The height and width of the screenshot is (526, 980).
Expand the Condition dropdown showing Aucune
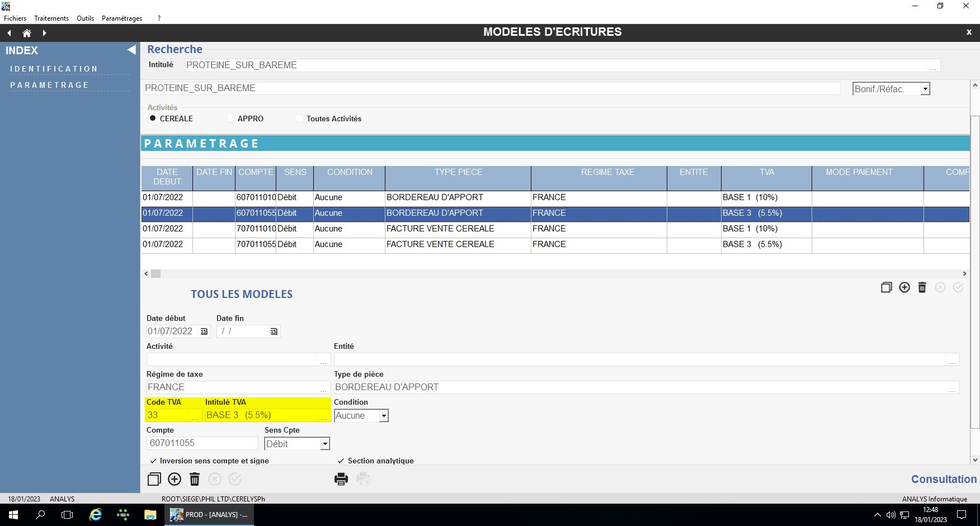tap(384, 416)
